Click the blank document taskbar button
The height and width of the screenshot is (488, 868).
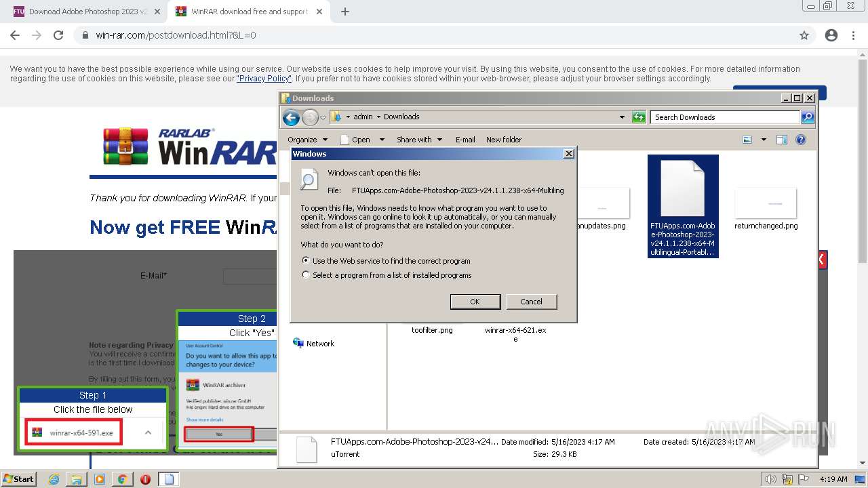(169, 479)
